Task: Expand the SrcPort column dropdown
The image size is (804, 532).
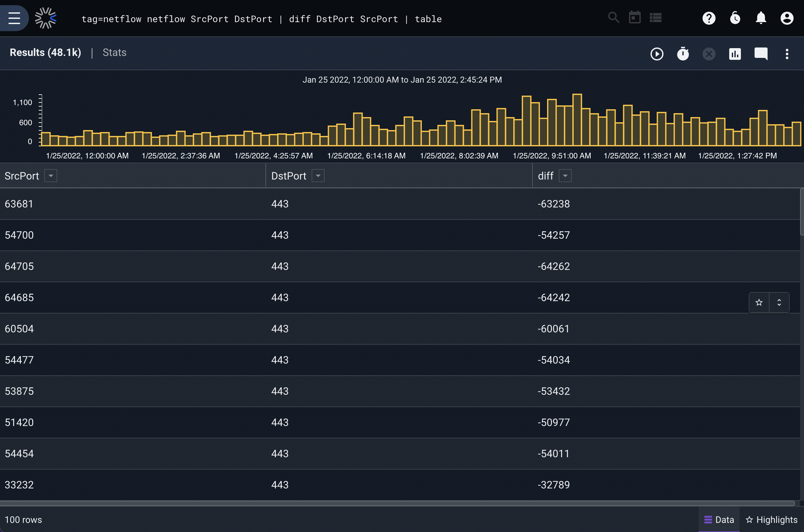Action: coord(50,176)
